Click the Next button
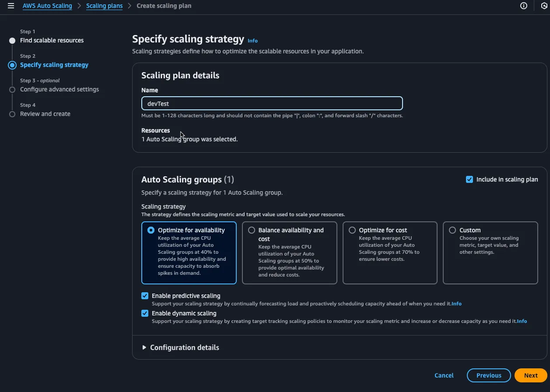This screenshot has width=550, height=392. point(531,375)
